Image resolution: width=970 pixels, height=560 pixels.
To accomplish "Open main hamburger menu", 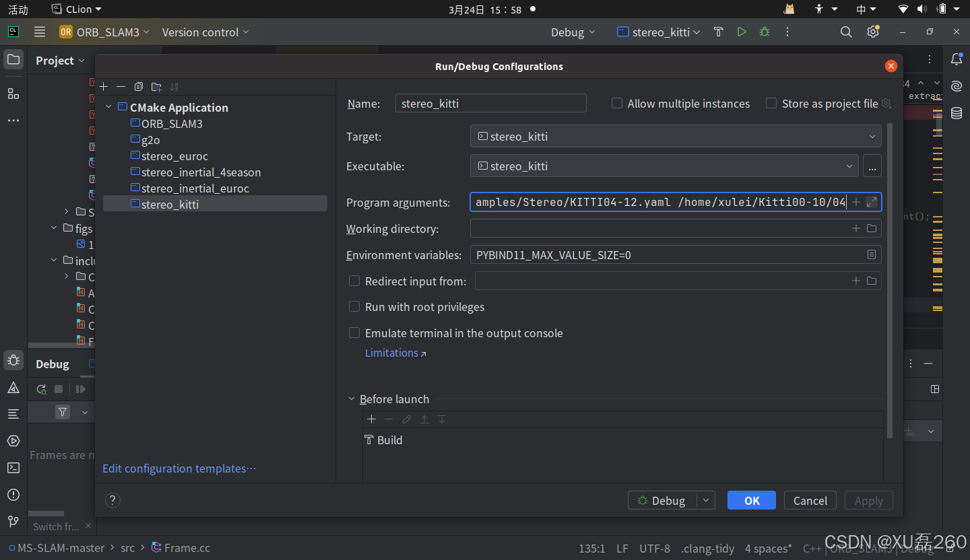I will tap(40, 32).
